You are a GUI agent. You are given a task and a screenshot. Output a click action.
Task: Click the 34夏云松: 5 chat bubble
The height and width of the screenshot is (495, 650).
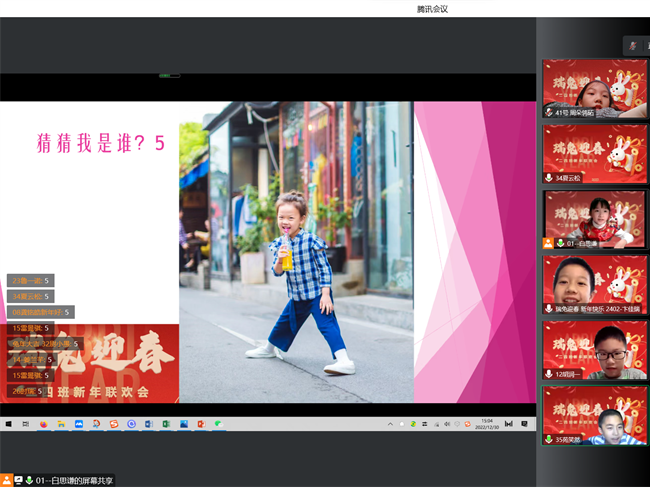31,296
